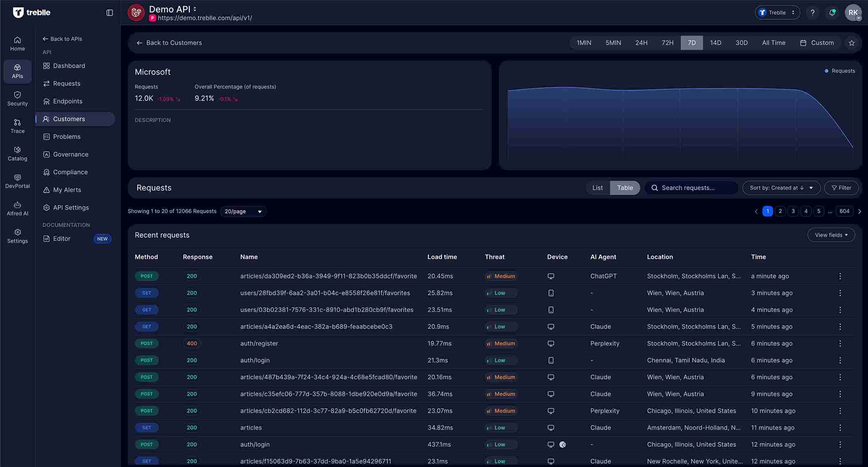Screen dimensions: 868x467
Task: Click inside the Search requests field
Action: [x=694, y=188]
